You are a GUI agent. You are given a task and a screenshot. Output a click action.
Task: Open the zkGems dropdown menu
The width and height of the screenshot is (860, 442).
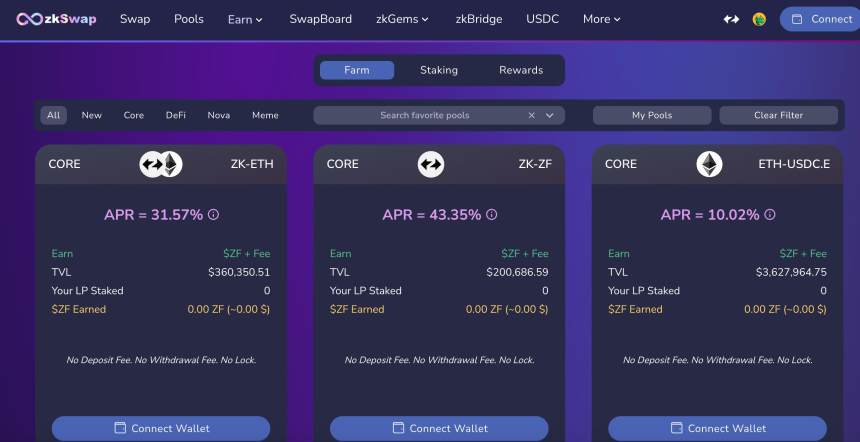click(402, 19)
